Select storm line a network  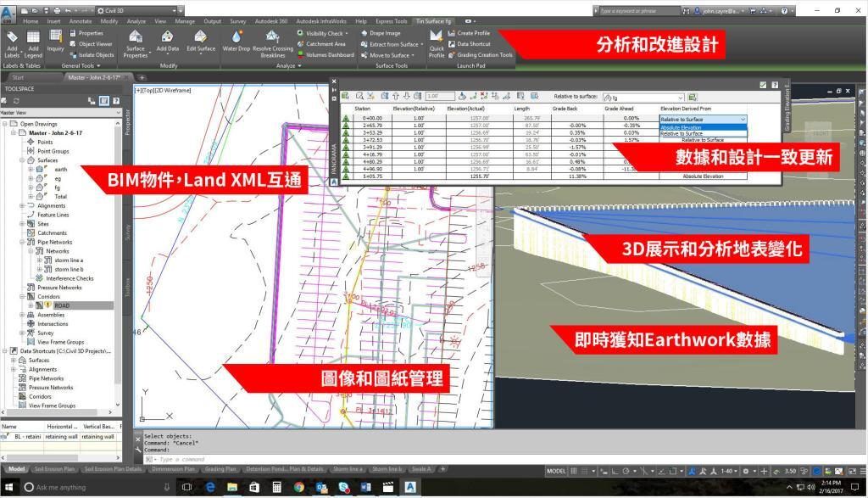69,260
